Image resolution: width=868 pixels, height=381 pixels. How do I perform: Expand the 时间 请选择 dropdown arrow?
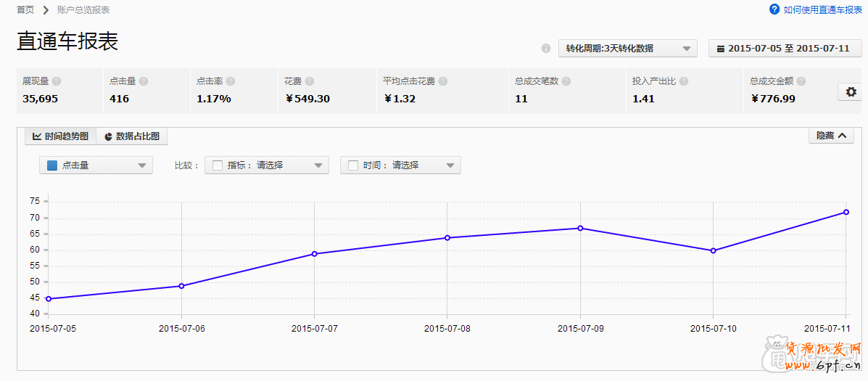[450, 165]
